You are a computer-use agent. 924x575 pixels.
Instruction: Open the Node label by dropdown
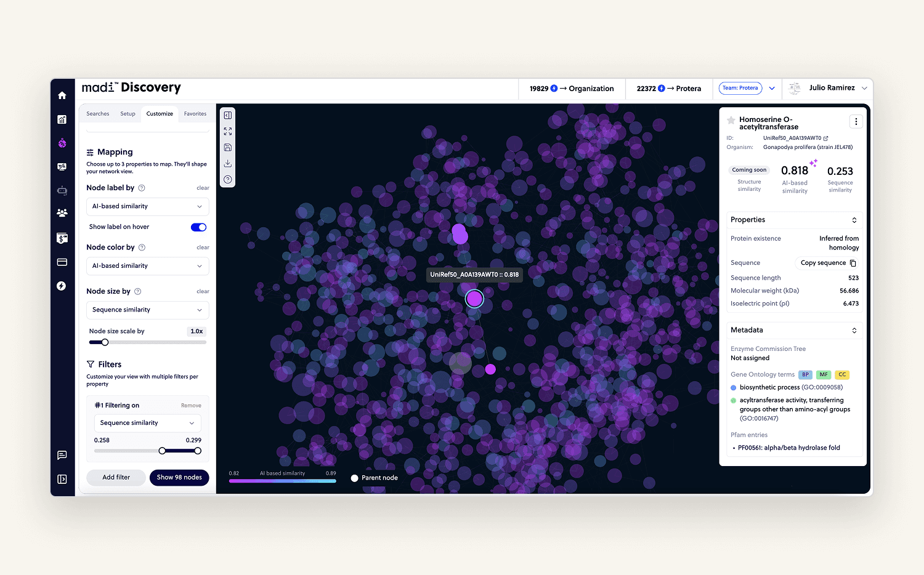147,206
